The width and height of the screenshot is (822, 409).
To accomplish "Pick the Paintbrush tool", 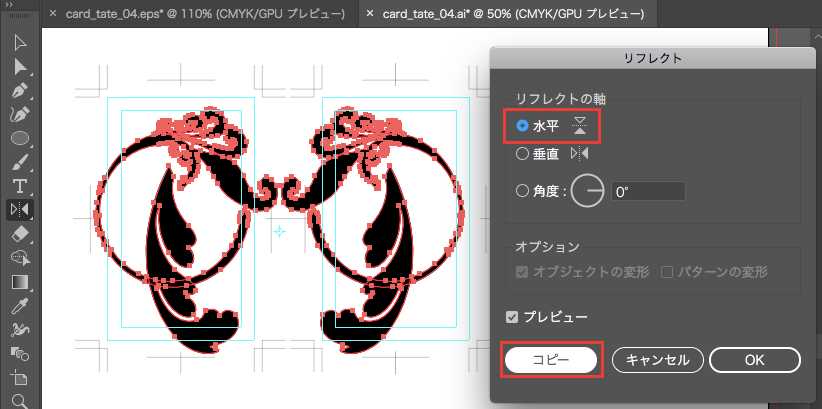I will click(19, 162).
